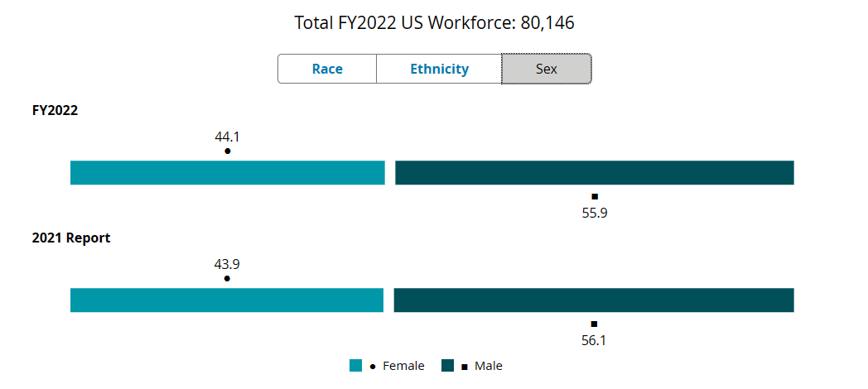868x389 pixels.
Task: Click the circle marker above 2021 Female bar
Action: tap(227, 279)
